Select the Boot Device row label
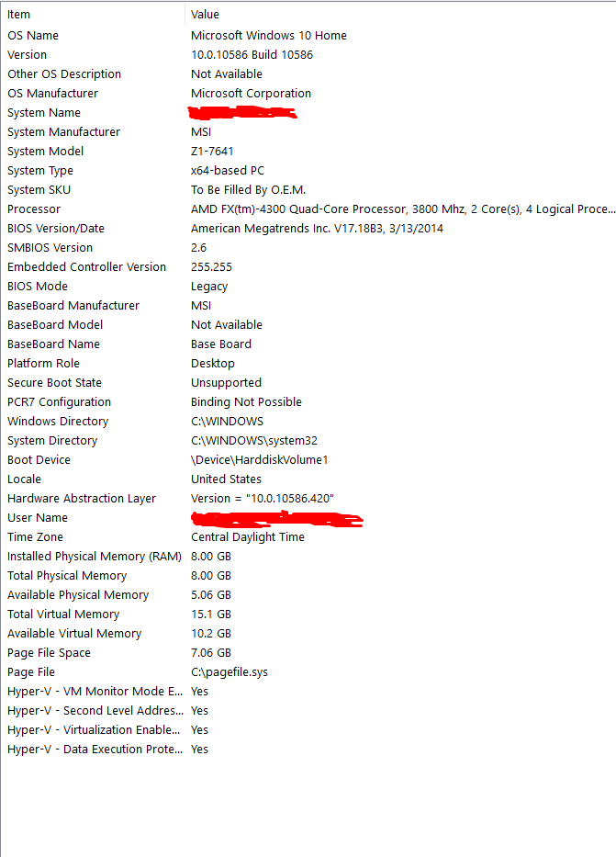 pyautogui.click(x=39, y=460)
